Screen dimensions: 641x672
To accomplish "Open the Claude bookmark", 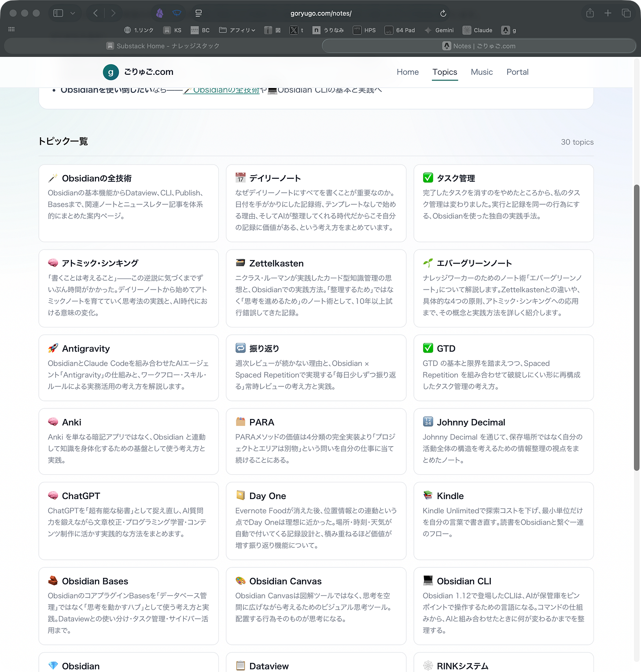I will [477, 30].
